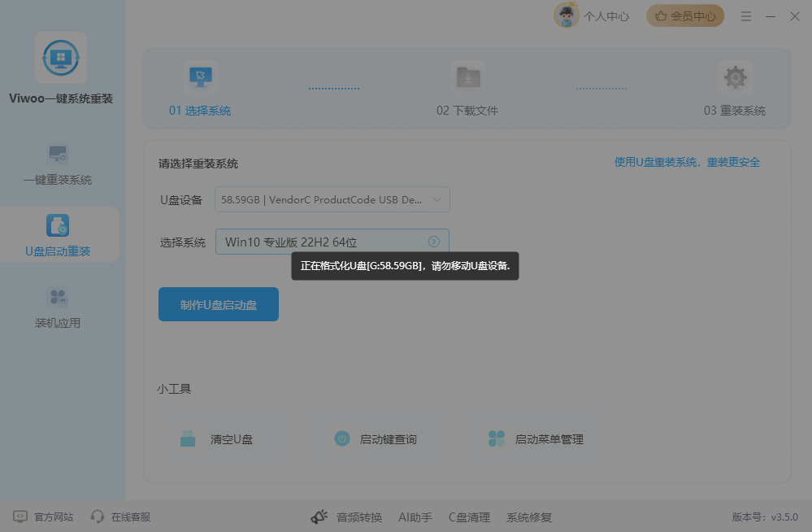Open the hamburger menu icon

tap(745, 16)
